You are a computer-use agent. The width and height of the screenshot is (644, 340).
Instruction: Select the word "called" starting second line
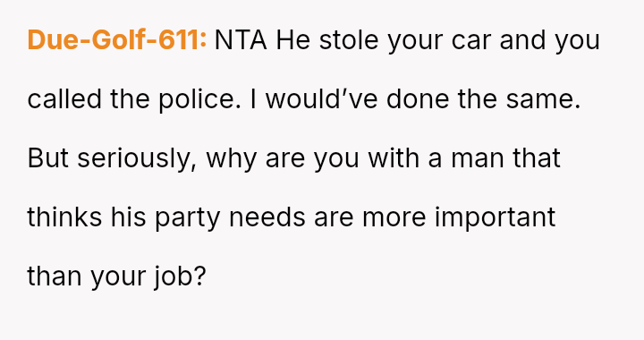[64, 99]
